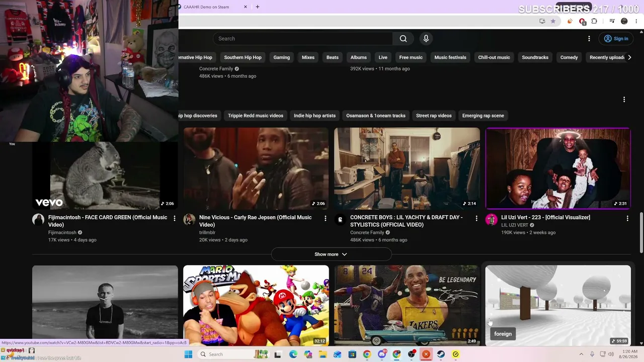
Task: Open a new browser tab with plus
Action: [258, 7]
